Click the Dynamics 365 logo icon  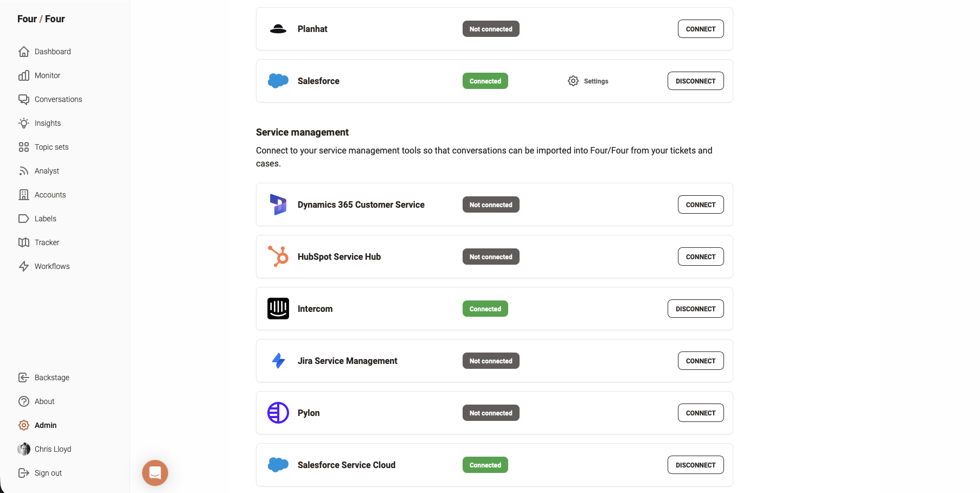click(278, 204)
